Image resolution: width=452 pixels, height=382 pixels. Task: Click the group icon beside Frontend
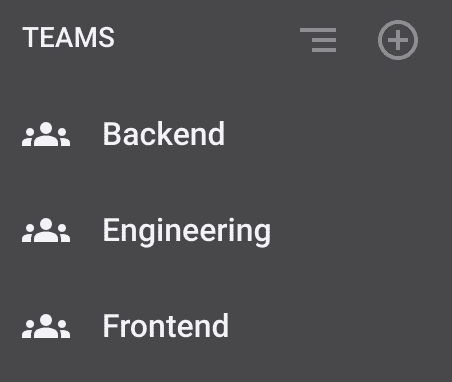[46, 326]
